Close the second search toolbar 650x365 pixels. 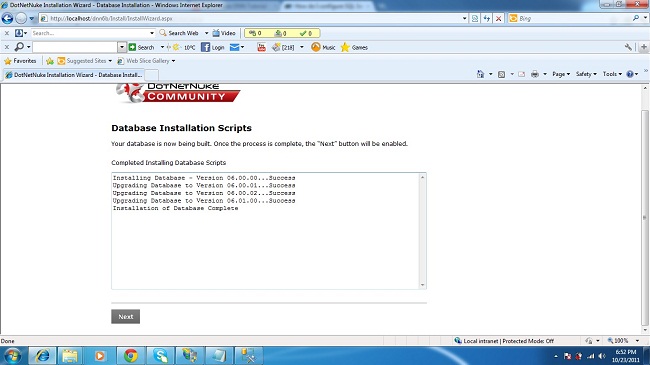tap(7, 47)
